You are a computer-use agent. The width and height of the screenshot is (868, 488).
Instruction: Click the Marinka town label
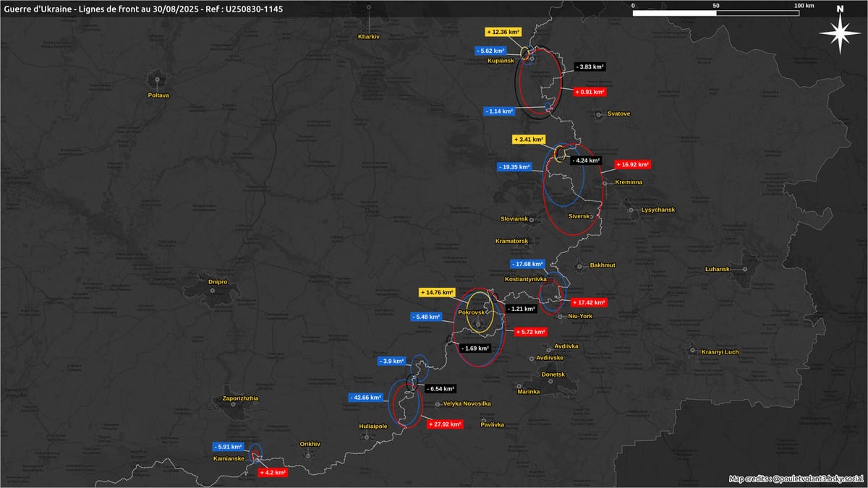click(529, 392)
